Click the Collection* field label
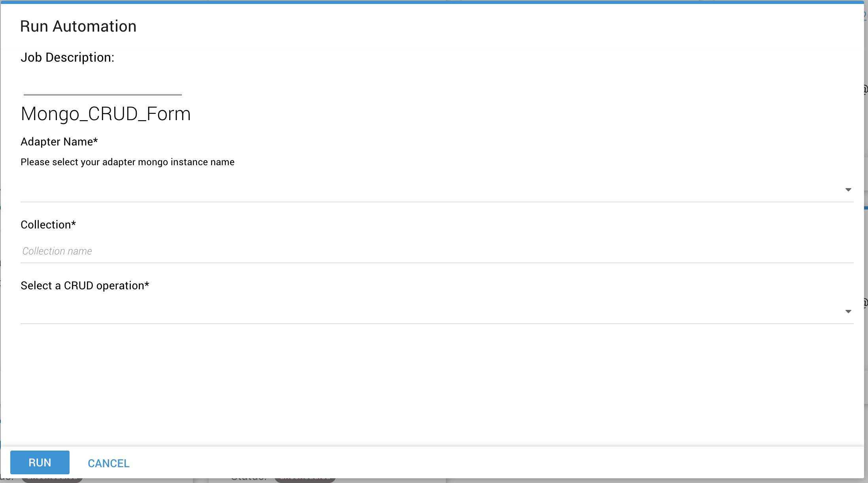The width and height of the screenshot is (868, 483). tap(48, 225)
